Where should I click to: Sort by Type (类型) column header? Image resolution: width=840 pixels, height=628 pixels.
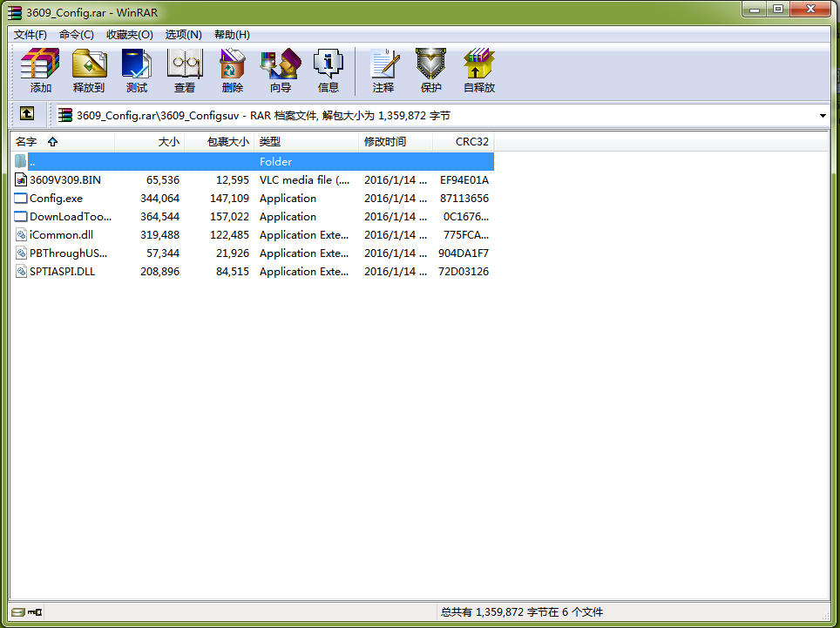tap(307, 142)
